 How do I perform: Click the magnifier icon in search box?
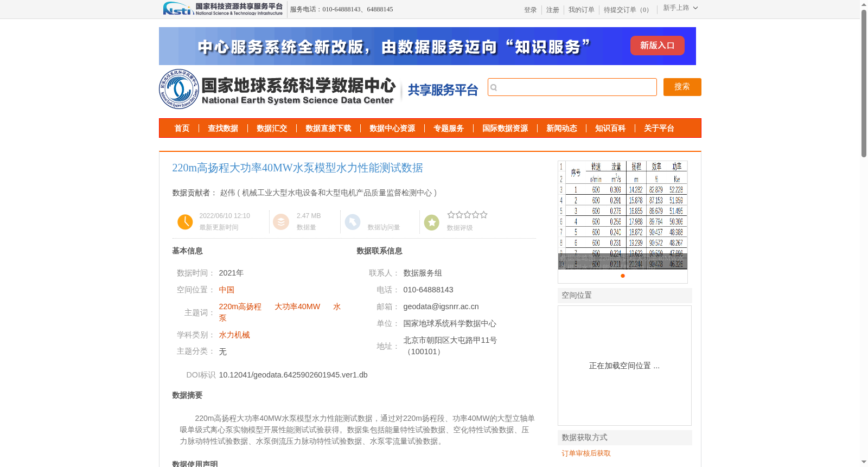coord(494,87)
